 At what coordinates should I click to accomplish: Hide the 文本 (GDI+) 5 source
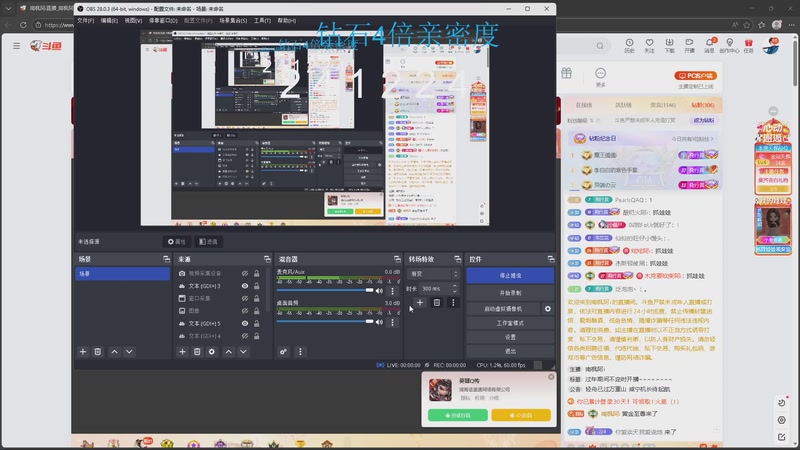(x=245, y=323)
